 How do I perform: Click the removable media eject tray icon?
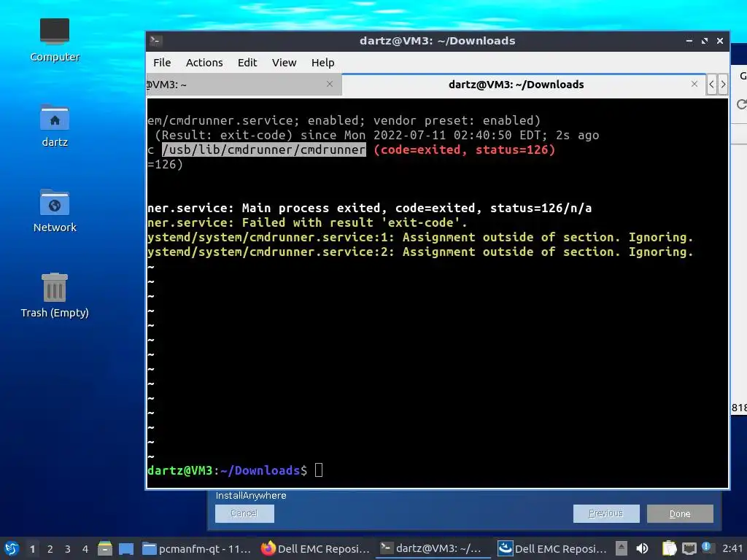pyautogui.click(x=622, y=548)
